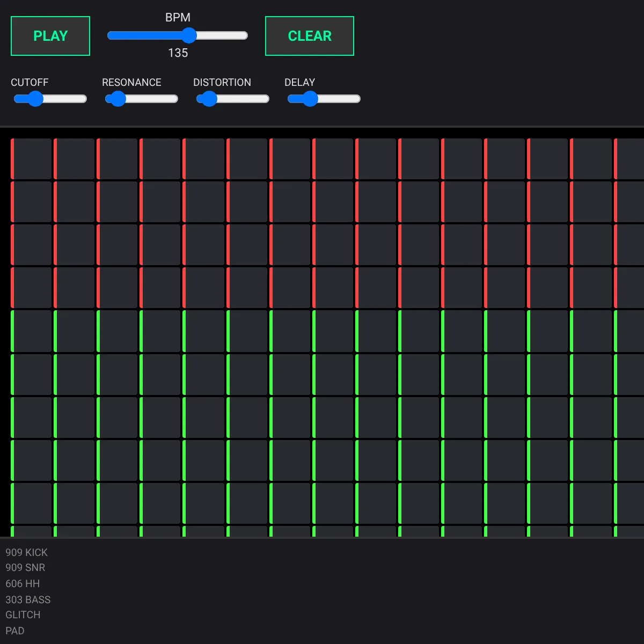Click the DELAY slider
Image resolution: width=644 pixels, height=644 pixels.
pyautogui.click(x=324, y=99)
